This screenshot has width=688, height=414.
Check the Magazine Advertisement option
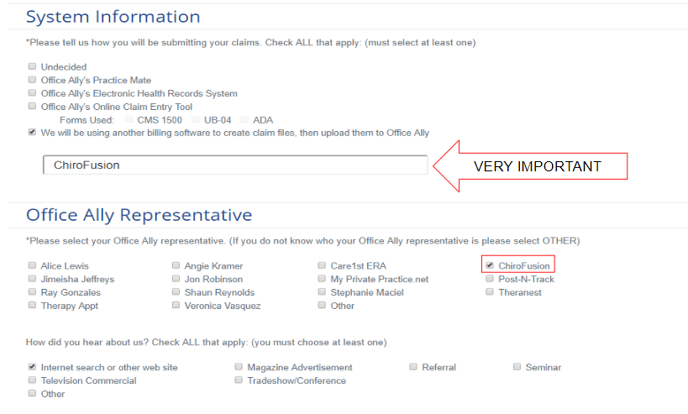coord(239,367)
